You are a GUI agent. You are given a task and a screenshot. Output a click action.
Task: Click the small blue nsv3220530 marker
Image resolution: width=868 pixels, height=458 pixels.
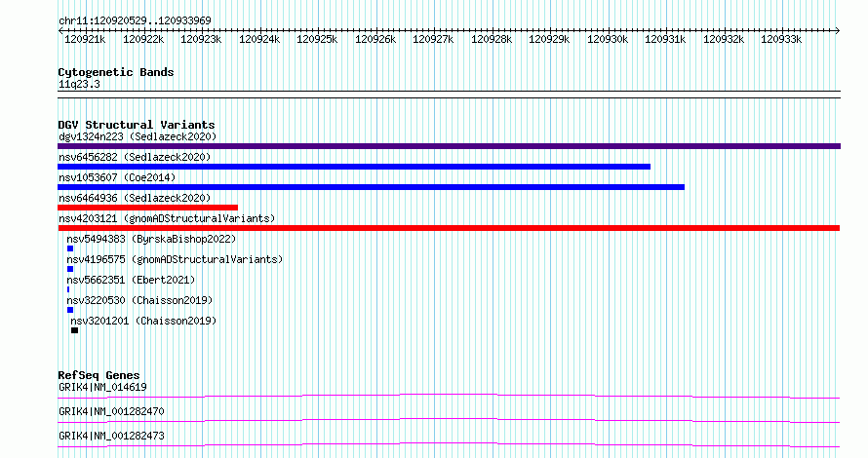point(70,310)
